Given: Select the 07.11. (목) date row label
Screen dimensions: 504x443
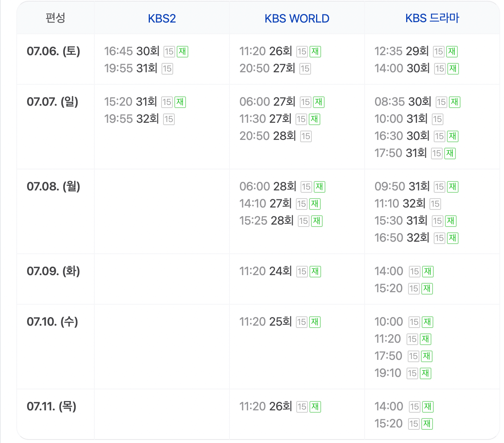Looking at the screenshot, I should tap(52, 406).
